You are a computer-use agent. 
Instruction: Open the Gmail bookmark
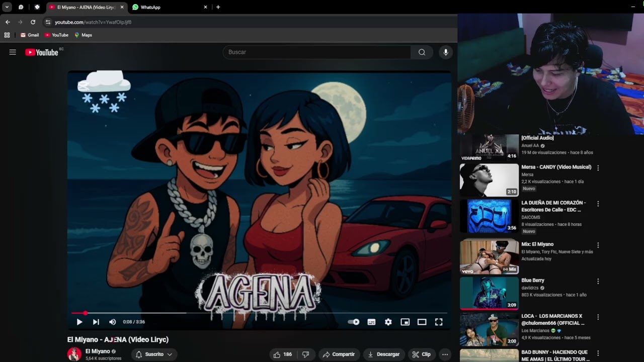(x=30, y=35)
